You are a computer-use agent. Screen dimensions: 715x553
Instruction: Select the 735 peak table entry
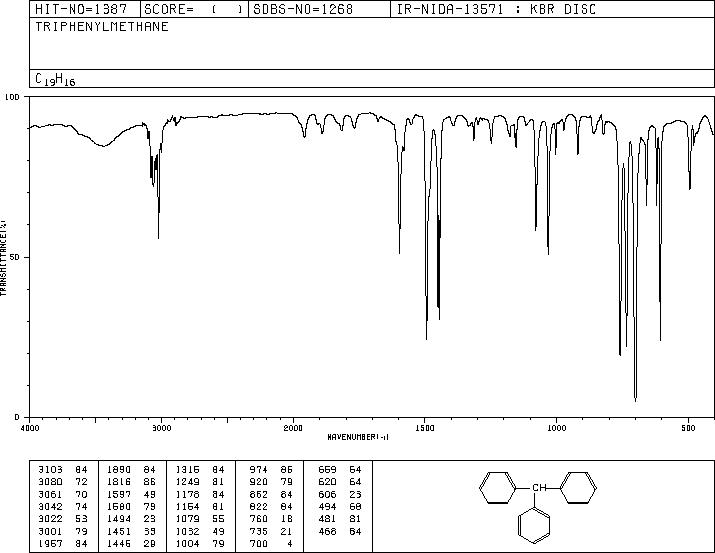click(x=271, y=531)
